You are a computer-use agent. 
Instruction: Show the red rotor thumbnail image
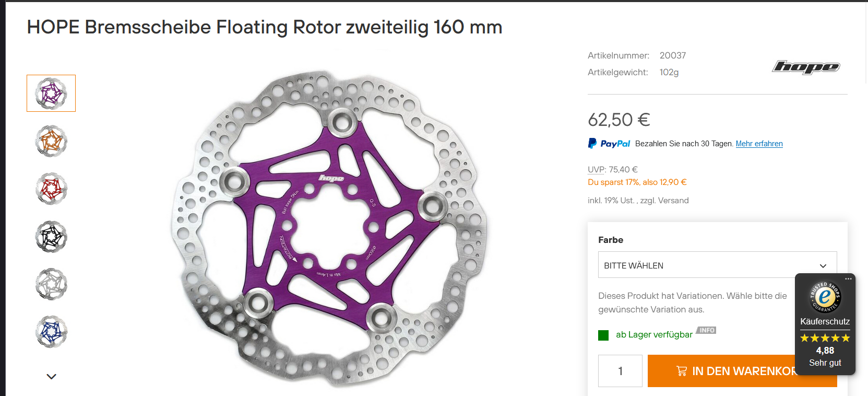click(51, 189)
